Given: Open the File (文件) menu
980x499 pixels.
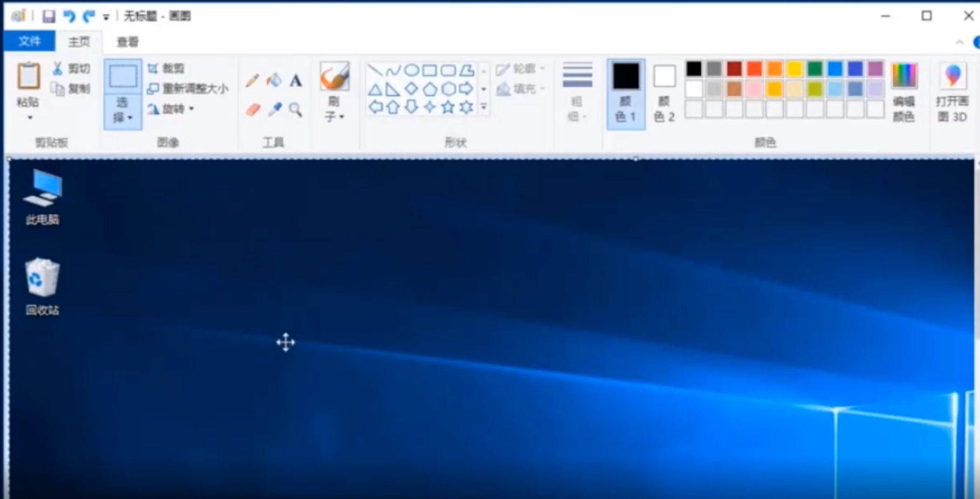Looking at the screenshot, I should [x=30, y=41].
